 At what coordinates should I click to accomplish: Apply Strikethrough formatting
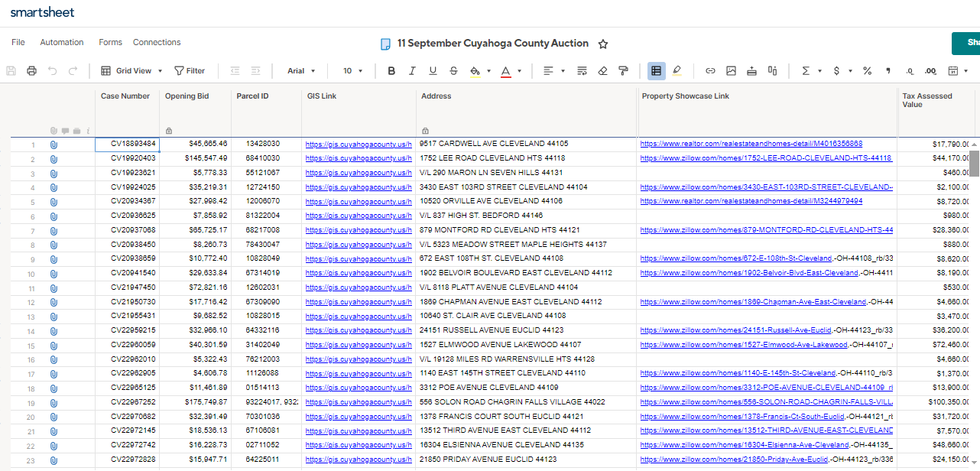[x=454, y=71]
